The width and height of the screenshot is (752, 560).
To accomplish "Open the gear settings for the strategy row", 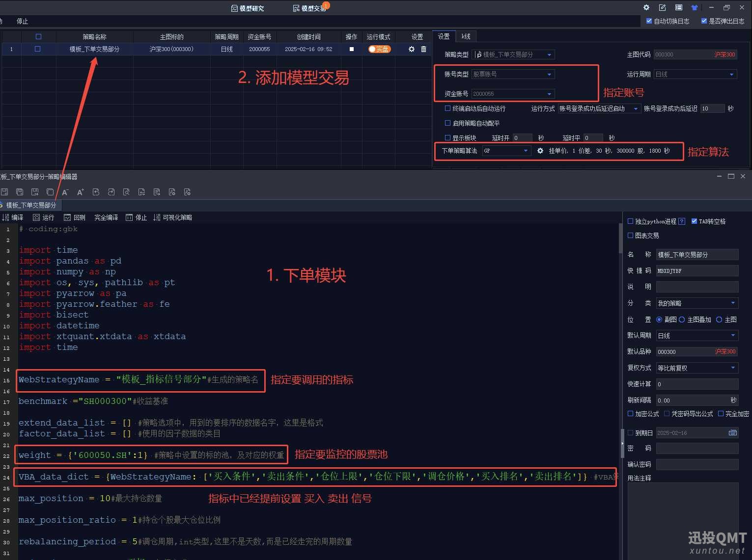I will pos(412,49).
